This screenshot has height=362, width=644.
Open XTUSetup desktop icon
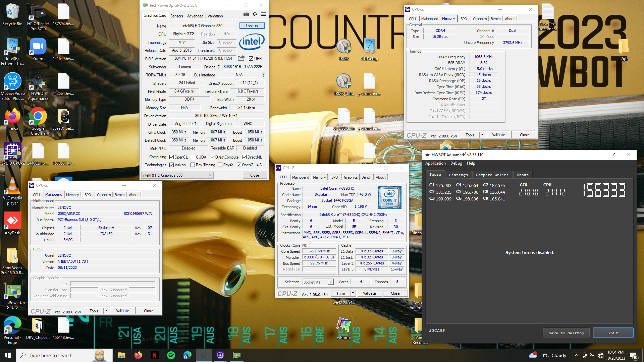point(369,50)
